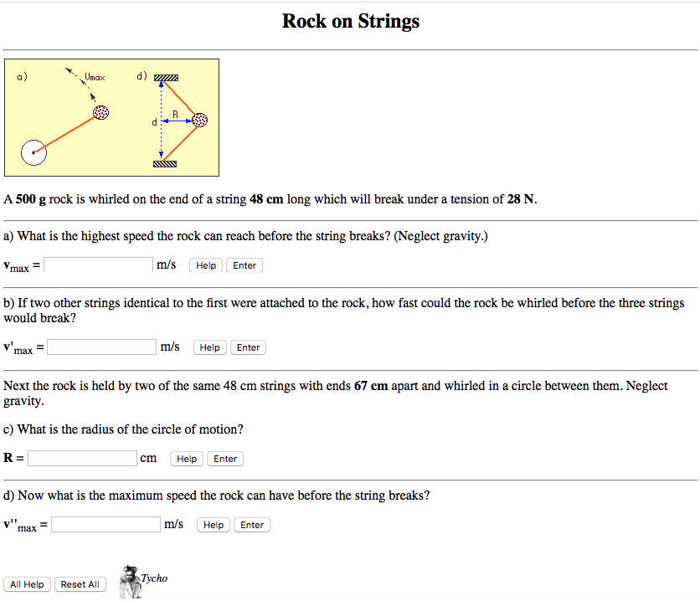Click the rock-on-strings diagram illustration

tap(111, 117)
